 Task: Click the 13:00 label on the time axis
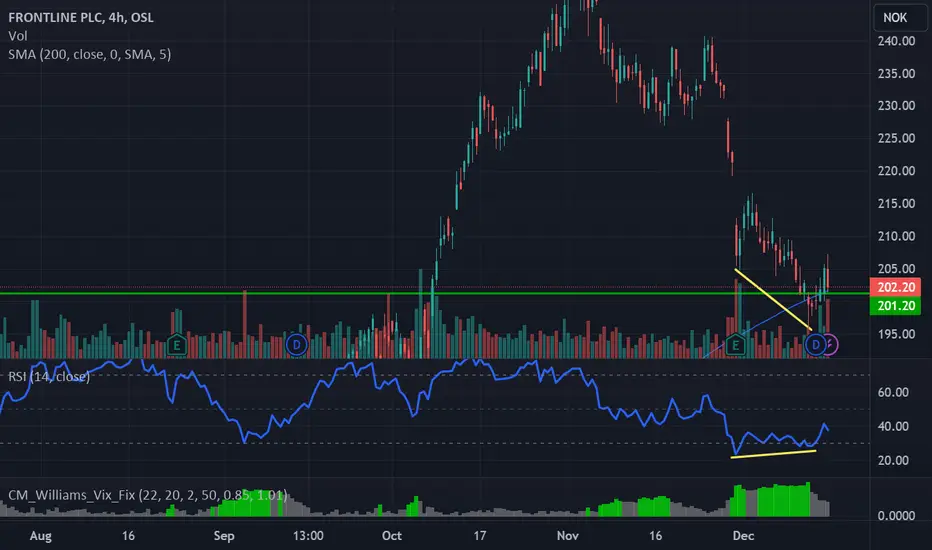308,536
